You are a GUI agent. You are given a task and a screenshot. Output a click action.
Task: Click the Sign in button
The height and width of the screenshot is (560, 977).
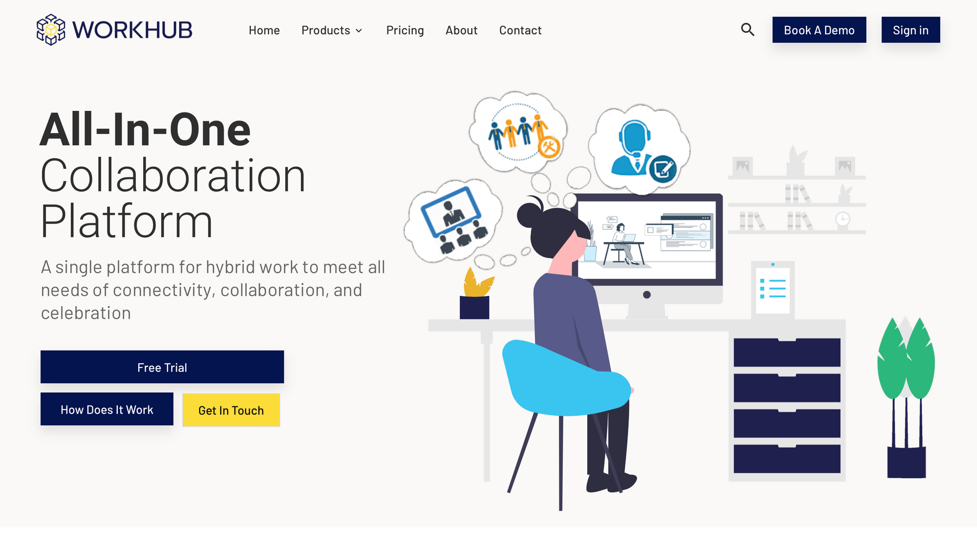pyautogui.click(x=911, y=30)
